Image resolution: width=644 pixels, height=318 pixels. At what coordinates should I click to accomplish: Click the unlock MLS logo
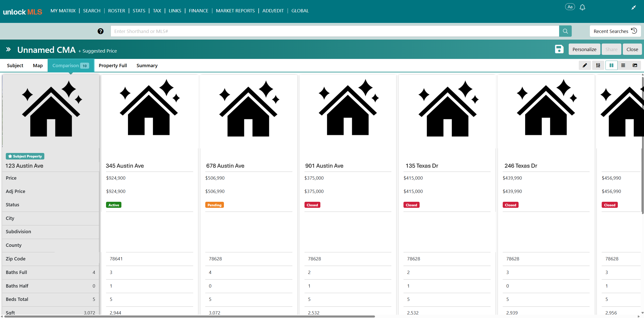coord(23,12)
